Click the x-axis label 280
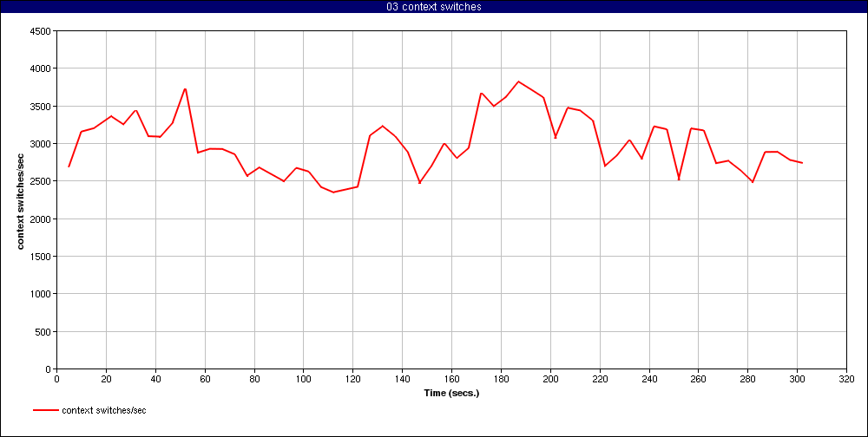The height and width of the screenshot is (437, 868). pos(747,379)
